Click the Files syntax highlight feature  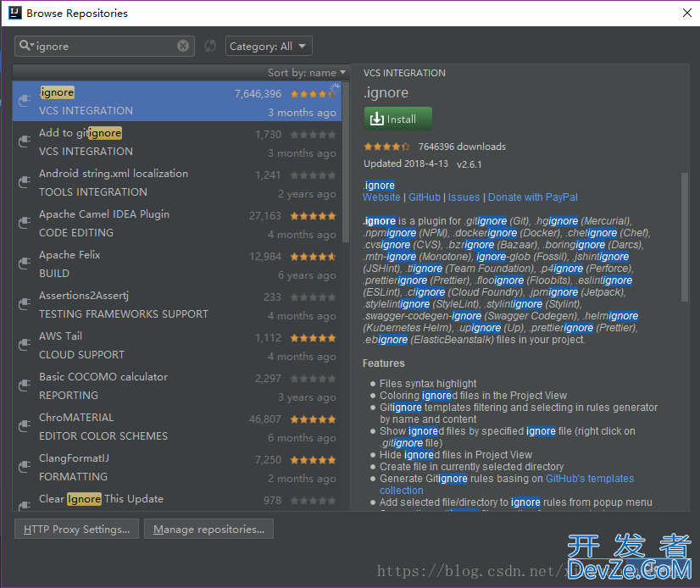(x=428, y=384)
